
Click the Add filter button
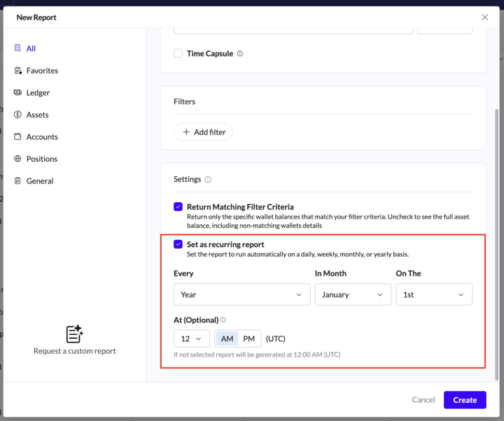click(x=203, y=132)
